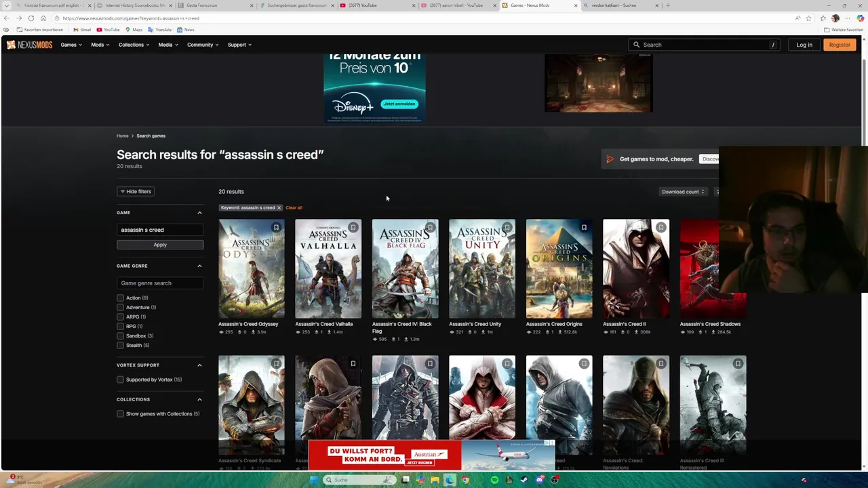Go back using browser back arrow

click(7, 18)
